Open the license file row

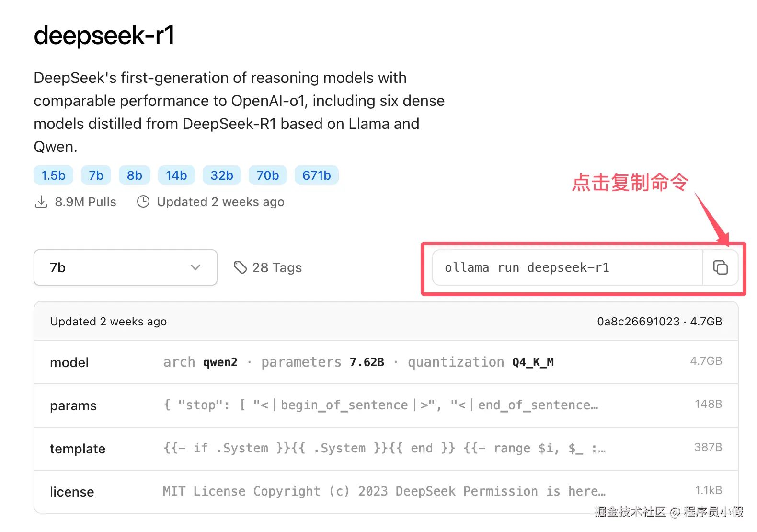pyautogui.click(x=386, y=492)
